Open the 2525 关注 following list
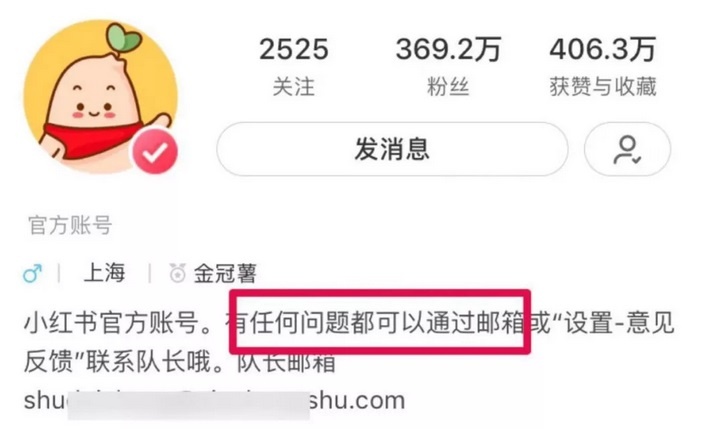Viewport: 711px width, 429px height. [x=294, y=67]
